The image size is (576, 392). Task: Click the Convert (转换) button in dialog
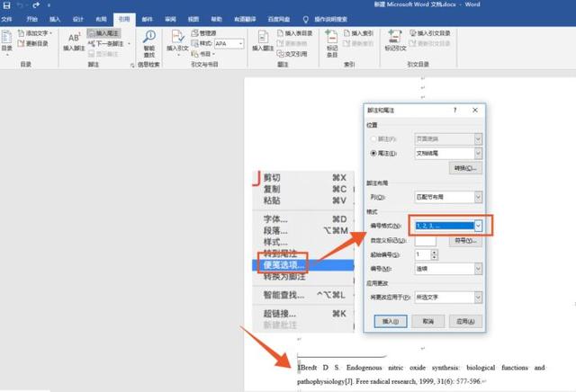point(465,168)
